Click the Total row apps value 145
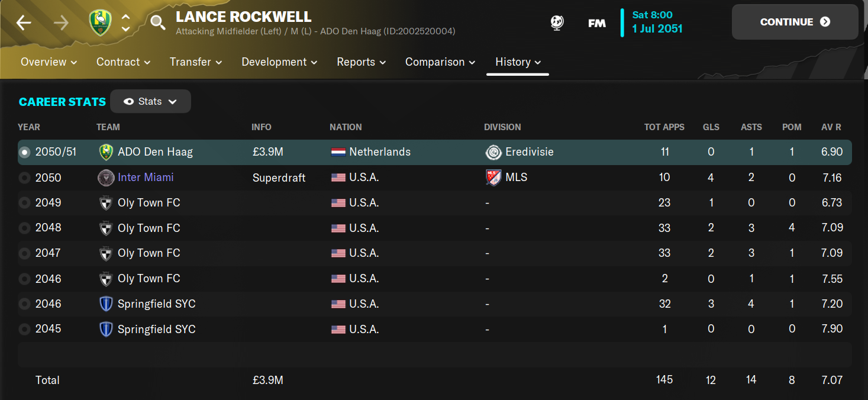Image resolution: width=868 pixels, height=400 pixels. point(664,380)
